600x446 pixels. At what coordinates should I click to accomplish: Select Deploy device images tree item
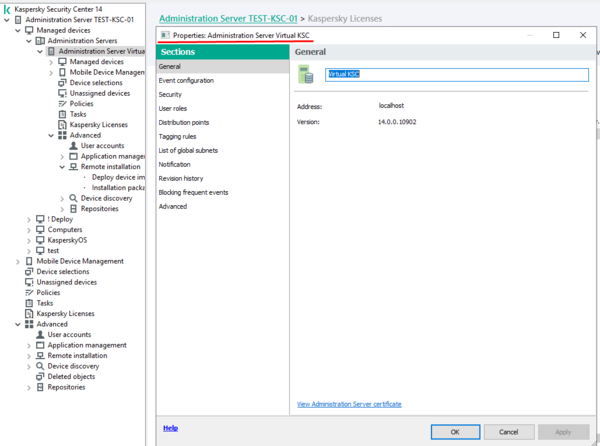[x=118, y=177]
